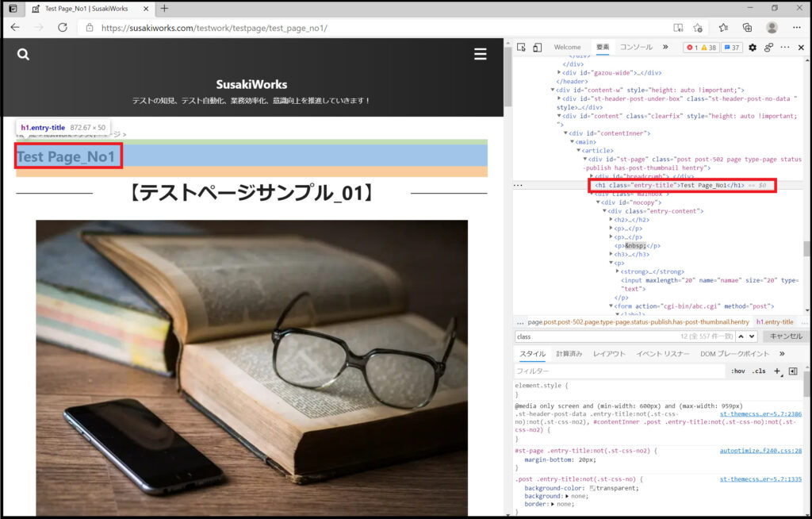Open DevTools feedback person icon

(x=768, y=47)
